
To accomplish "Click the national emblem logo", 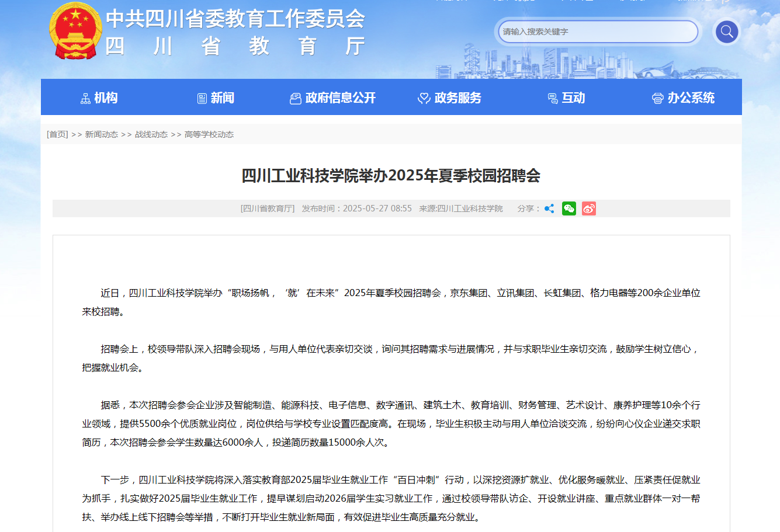I will click(x=75, y=31).
